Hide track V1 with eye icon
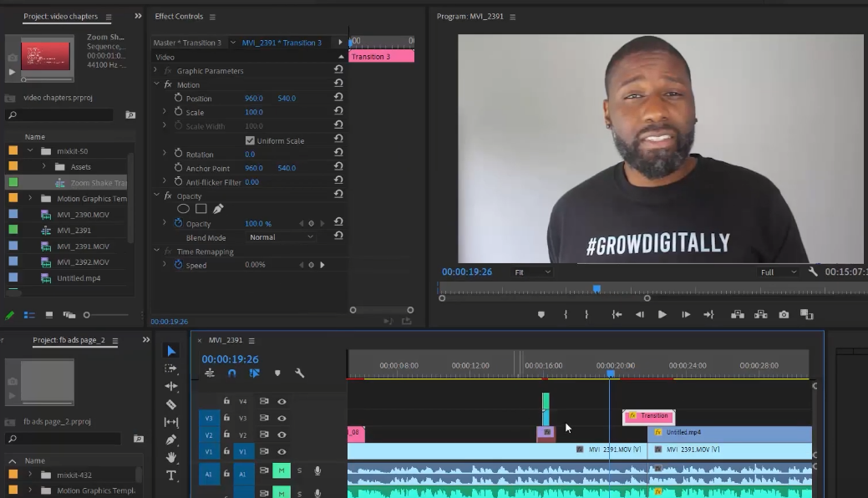The width and height of the screenshot is (868, 498). pos(282,451)
